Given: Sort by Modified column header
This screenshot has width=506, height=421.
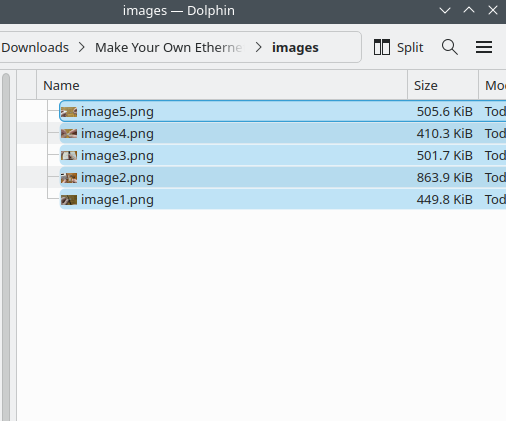Looking at the screenshot, I should 493,85.
